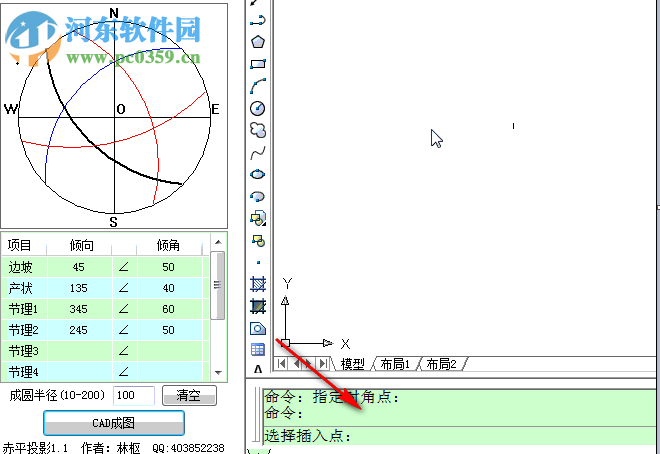Viewport: 660px width, 454px height.
Task: Click the table scroll up arrow
Action: 218,242
